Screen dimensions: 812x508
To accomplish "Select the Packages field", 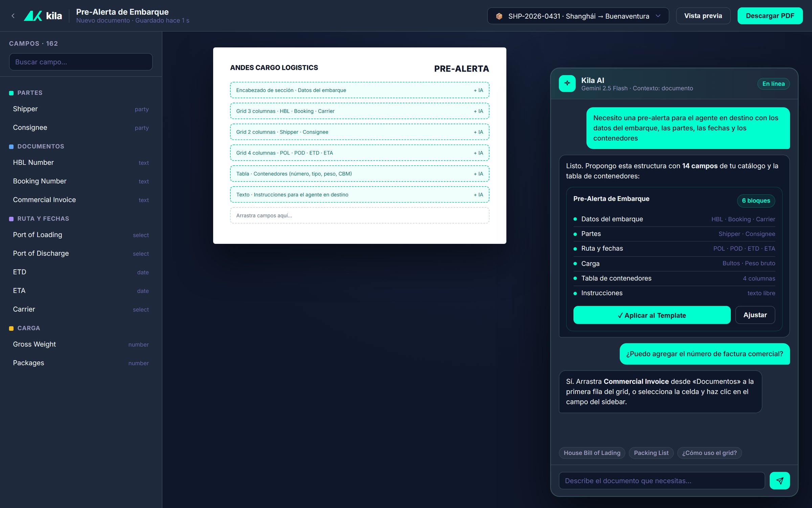I will click(81, 363).
